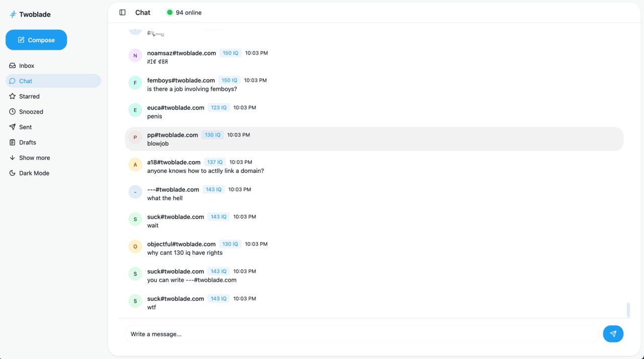Click the message "anyone knows how to actlly link a domain?"
Viewport: 644px width, 359px height.
click(205, 171)
